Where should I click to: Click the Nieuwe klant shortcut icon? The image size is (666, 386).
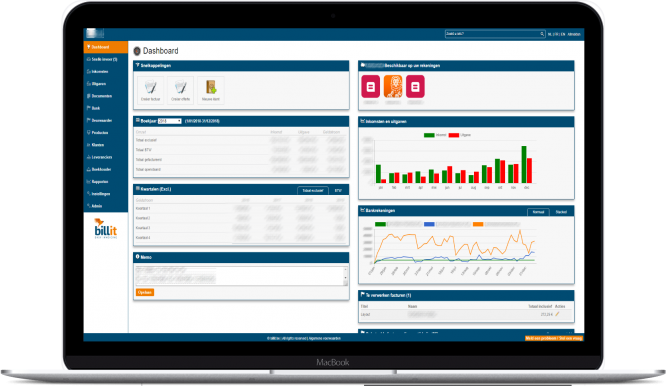(x=211, y=90)
